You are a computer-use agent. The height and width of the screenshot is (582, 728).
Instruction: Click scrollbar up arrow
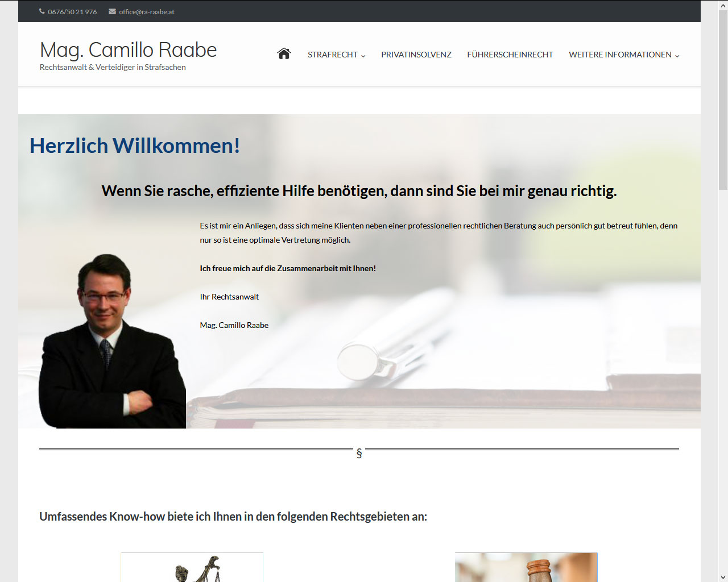723,5
